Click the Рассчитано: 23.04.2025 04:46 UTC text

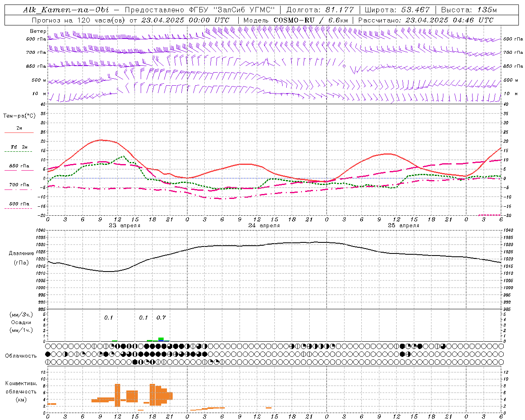click(426, 20)
